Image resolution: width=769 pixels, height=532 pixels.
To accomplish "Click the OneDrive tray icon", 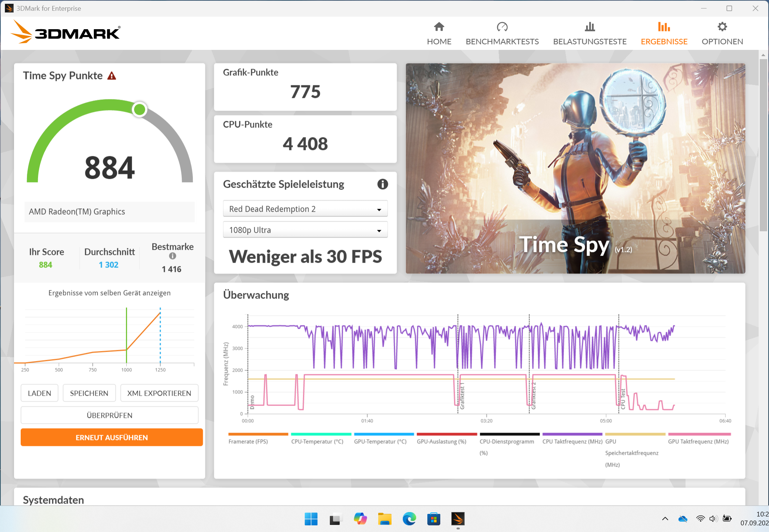I will [x=683, y=519].
